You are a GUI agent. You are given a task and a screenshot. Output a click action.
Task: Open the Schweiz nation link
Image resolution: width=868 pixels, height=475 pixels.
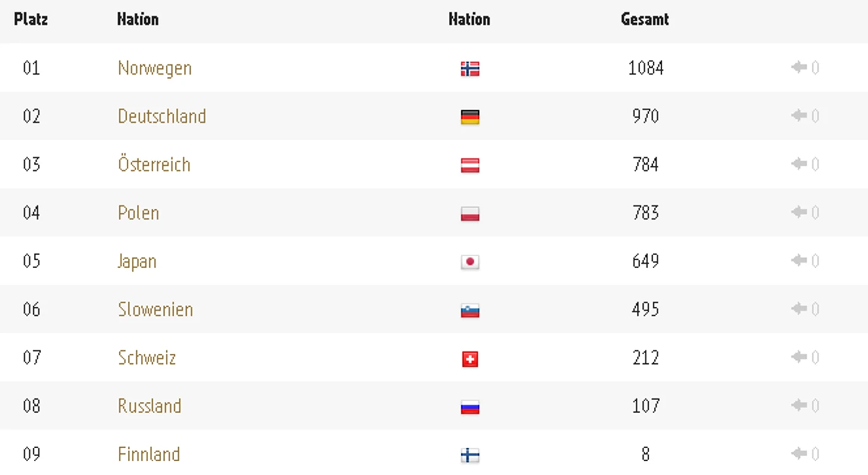pyautogui.click(x=147, y=357)
